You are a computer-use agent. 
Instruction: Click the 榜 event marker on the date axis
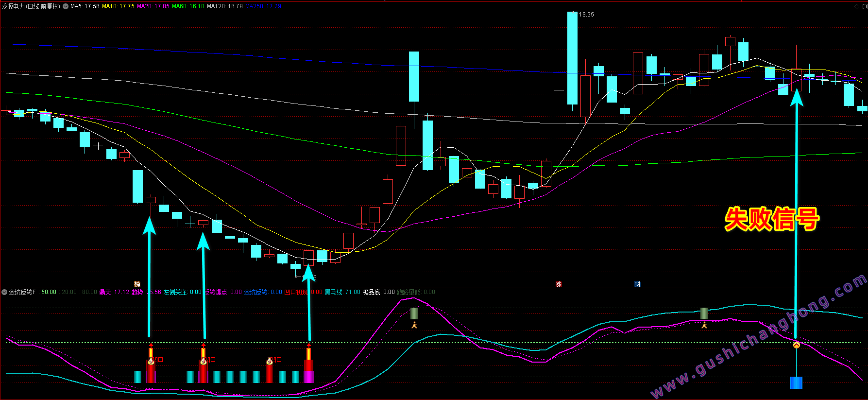137,284
